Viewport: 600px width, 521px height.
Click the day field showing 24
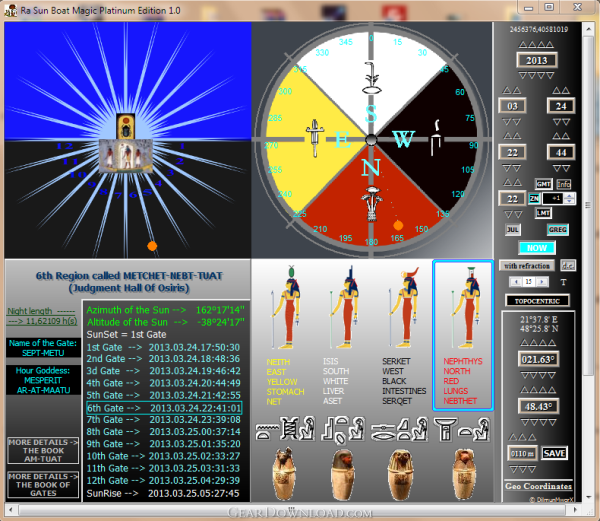pos(561,106)
